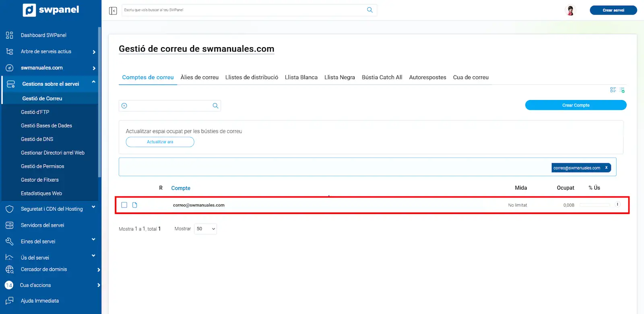This screenshot has height=314, width=644.
Task: Switch to the Llista Blanca tab
Action: pos(301,77)
